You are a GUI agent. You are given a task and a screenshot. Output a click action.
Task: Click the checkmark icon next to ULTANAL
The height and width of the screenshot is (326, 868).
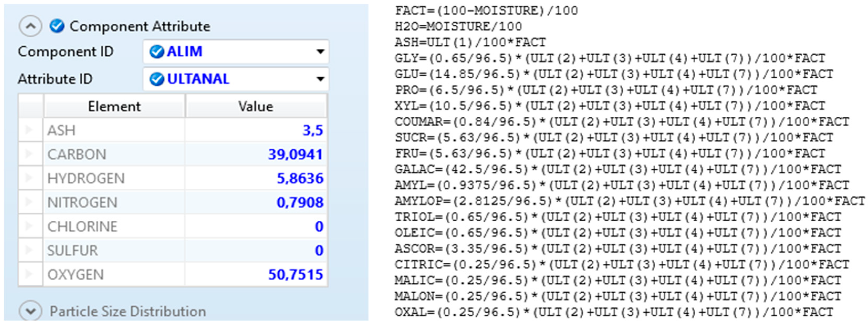pos(157,79)
